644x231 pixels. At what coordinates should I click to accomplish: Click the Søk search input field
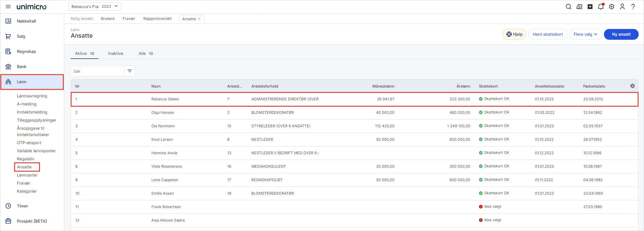coord(97,71)
